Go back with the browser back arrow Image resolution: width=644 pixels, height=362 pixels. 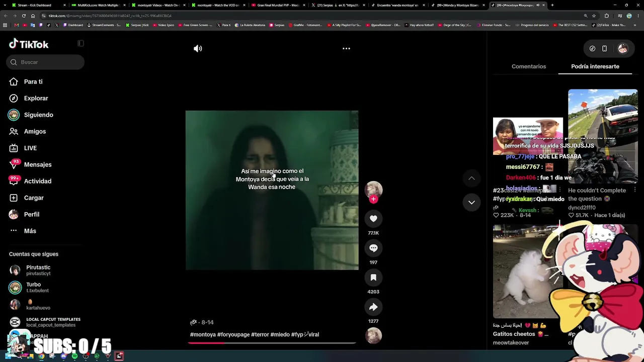(7, 16)
